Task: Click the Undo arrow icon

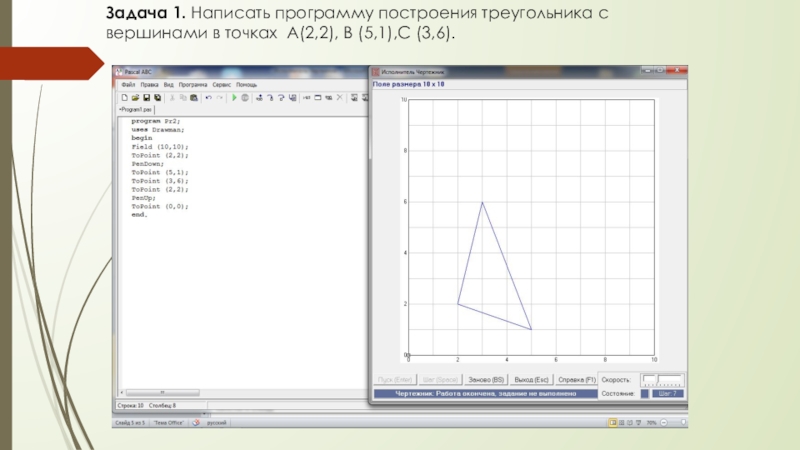Action: [209, 97]
